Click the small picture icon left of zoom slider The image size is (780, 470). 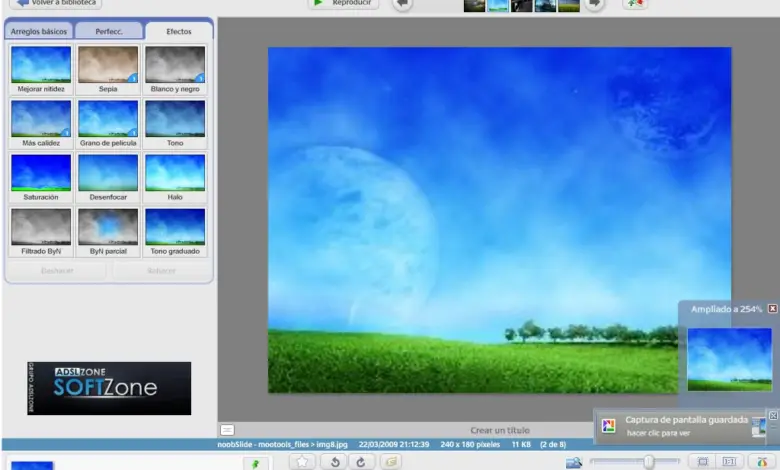574,463
